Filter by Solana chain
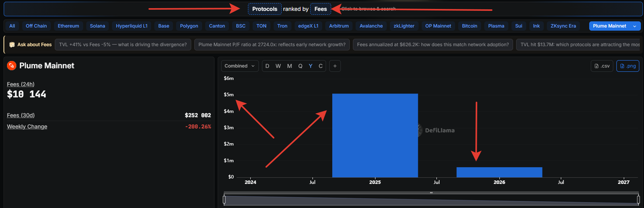644x208 pixels. (98, 26)
